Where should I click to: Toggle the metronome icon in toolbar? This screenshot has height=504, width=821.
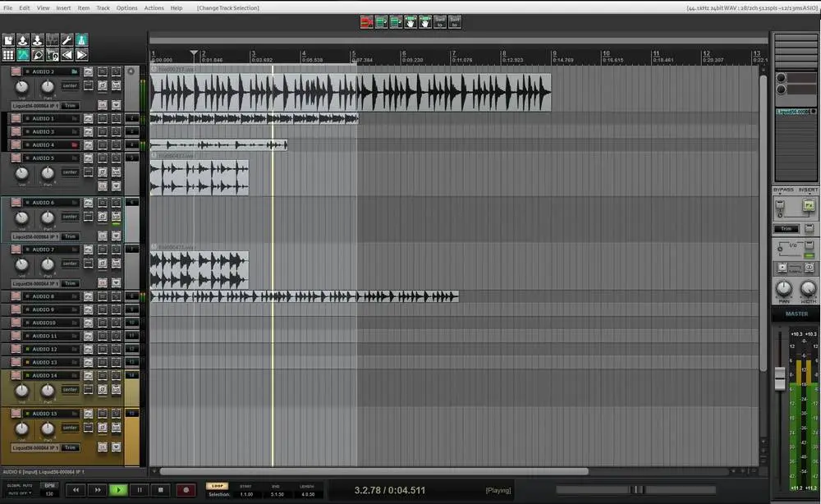(81, 40)
